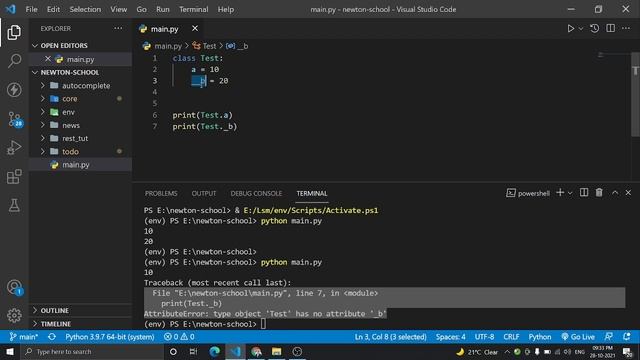640x360 pixels.
Task: Expand the Timeline section
Action: pos(80,324)
